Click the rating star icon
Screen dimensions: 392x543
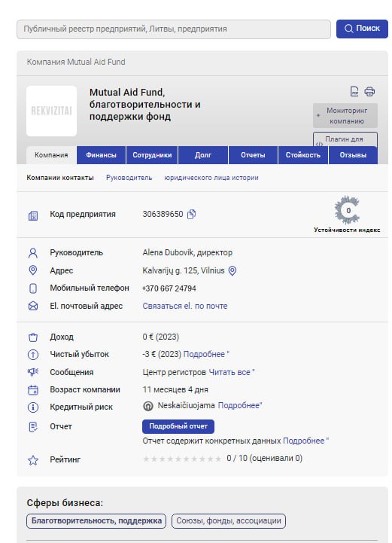click(33, 460)
